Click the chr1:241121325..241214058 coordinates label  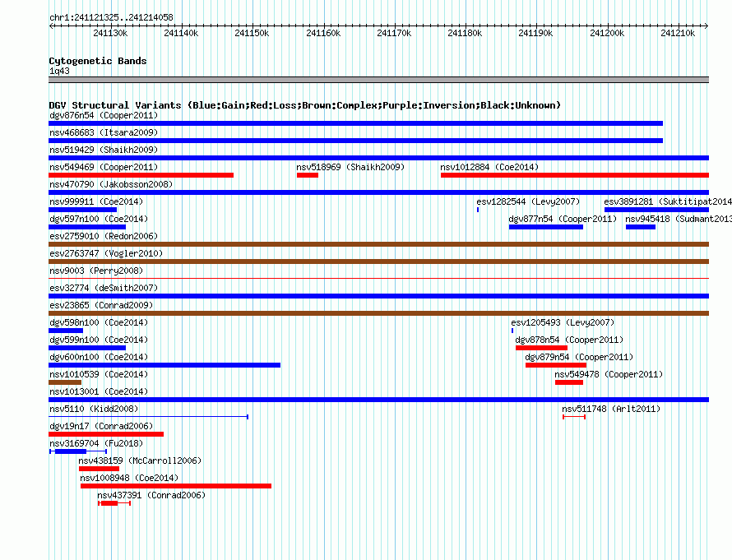pyautogui.click(x=111, y=17)
